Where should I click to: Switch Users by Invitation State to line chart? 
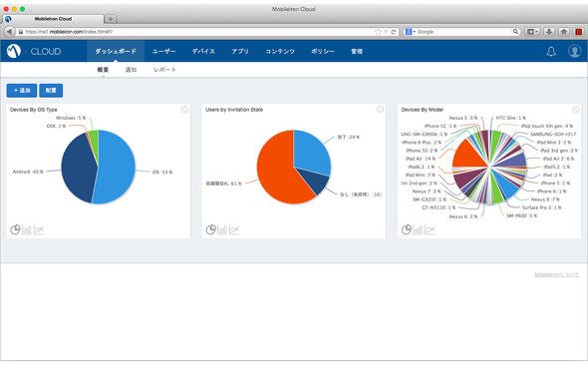(234, 230)
